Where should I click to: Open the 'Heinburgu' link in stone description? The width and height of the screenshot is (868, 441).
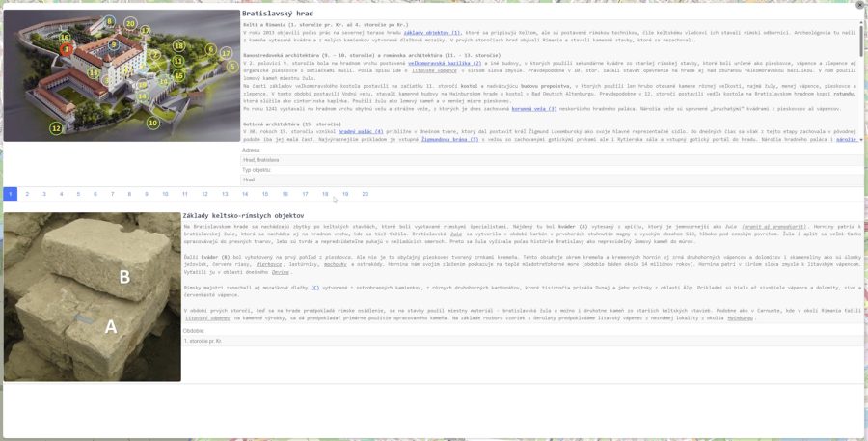[x=740, y=317]
